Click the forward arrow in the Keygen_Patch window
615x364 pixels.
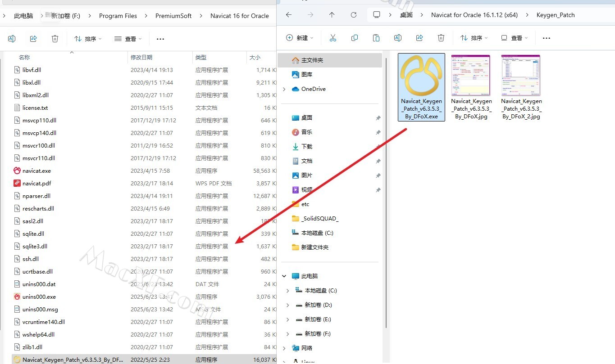pos(310,15)
